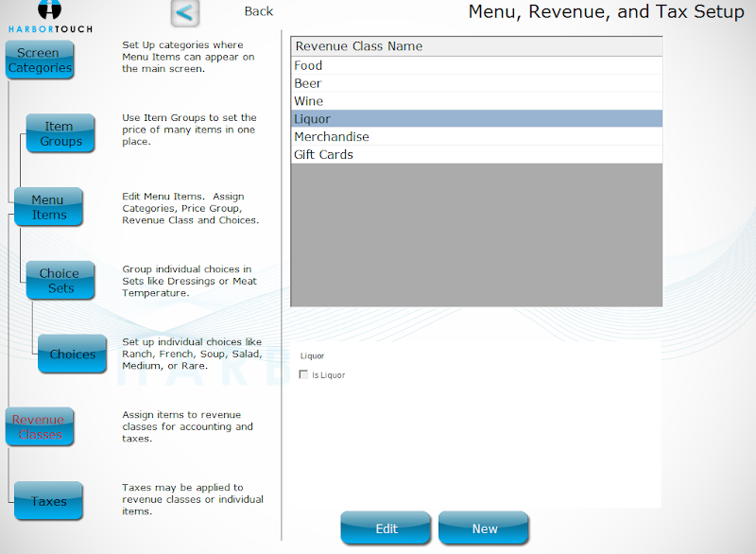The height and width of the screenshot is (554, 756).
Task: Click the Revenue Class Name column header
Action: (x=477, y=46)
